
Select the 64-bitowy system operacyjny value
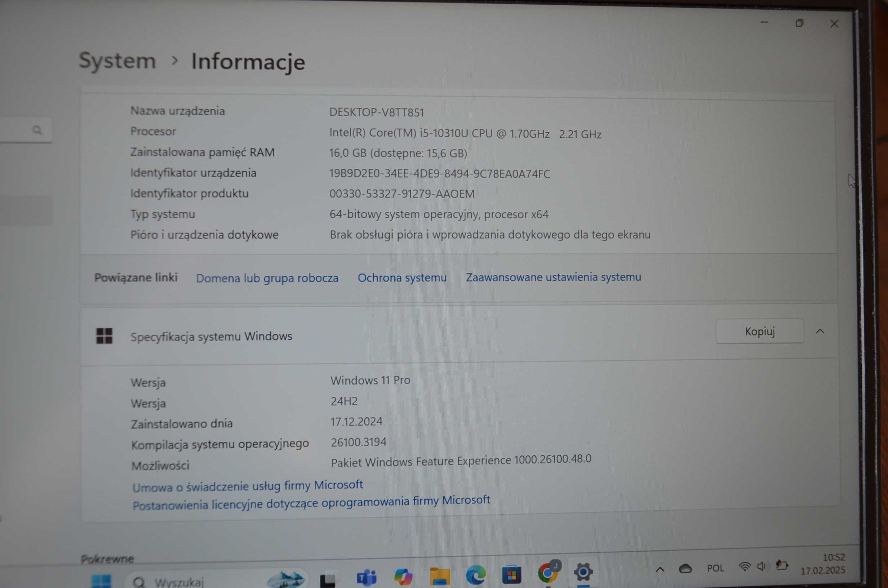point(439,214)
